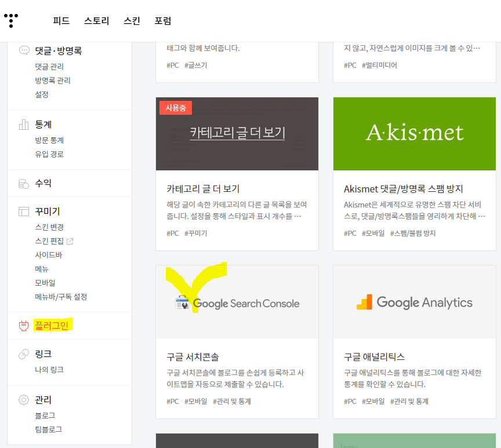Click plugin title 카테고리 글 더 보기
501x448 pixels.
[203, 189]
